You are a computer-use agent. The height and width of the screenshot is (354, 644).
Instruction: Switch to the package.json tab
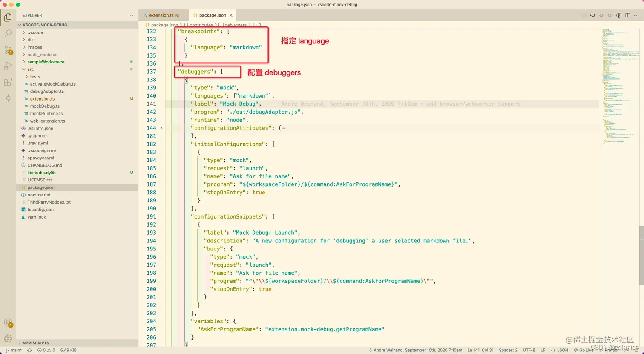point(213,15)
